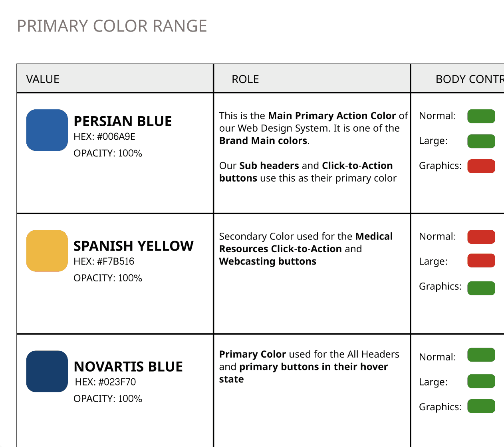Click the PRIMARY COLOR RANGE title
This screenshot has width=504, height=447.
tap(112, 26)
